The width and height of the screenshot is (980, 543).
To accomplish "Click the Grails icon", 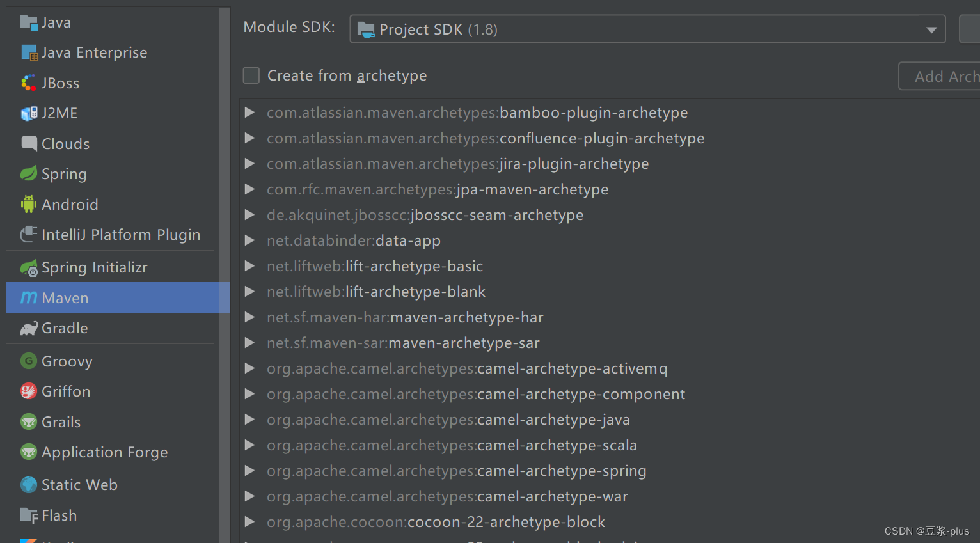I will coord(29,421).
